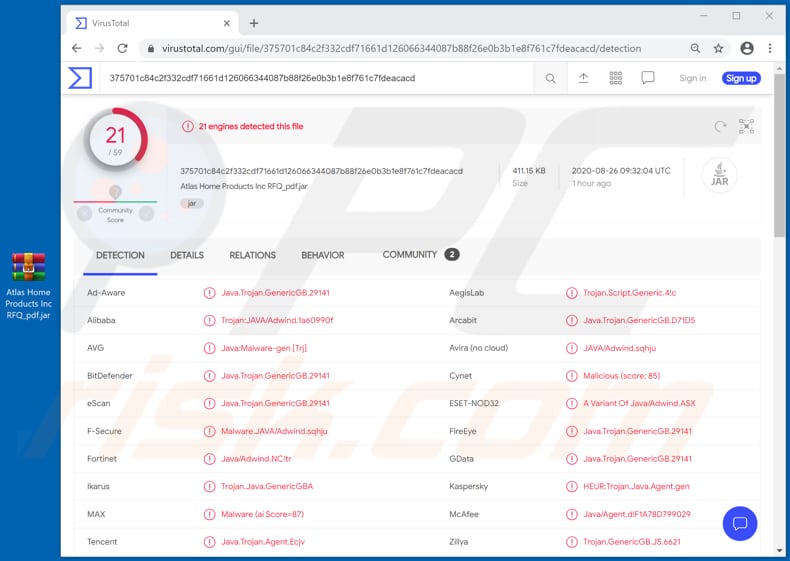Click the 2020-08-26 09:32:04 UTC timestamp
The height and width of the screenshot is (561, 790).
tap(621, 171)
